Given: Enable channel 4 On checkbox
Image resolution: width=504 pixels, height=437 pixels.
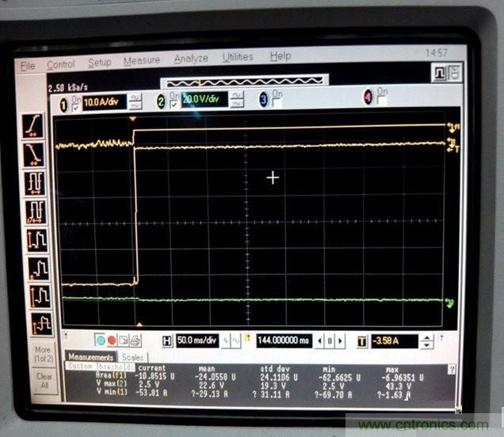Looking at the screenshot, I should point(380,100).
